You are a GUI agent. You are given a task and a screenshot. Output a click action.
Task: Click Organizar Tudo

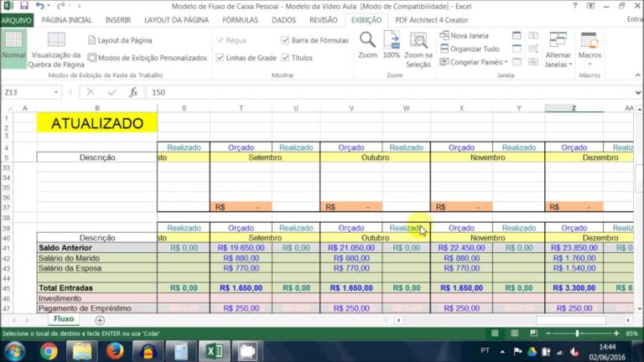(470, 49)
